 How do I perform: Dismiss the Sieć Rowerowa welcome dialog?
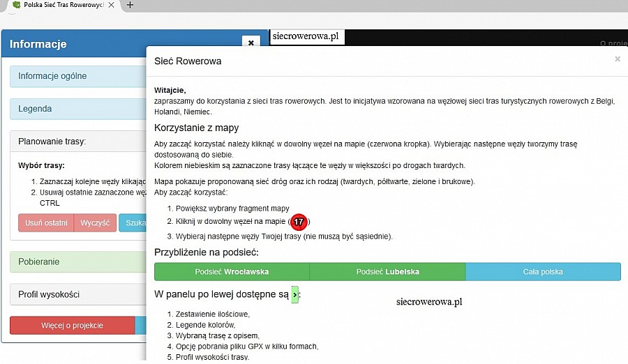pos(617,59)
